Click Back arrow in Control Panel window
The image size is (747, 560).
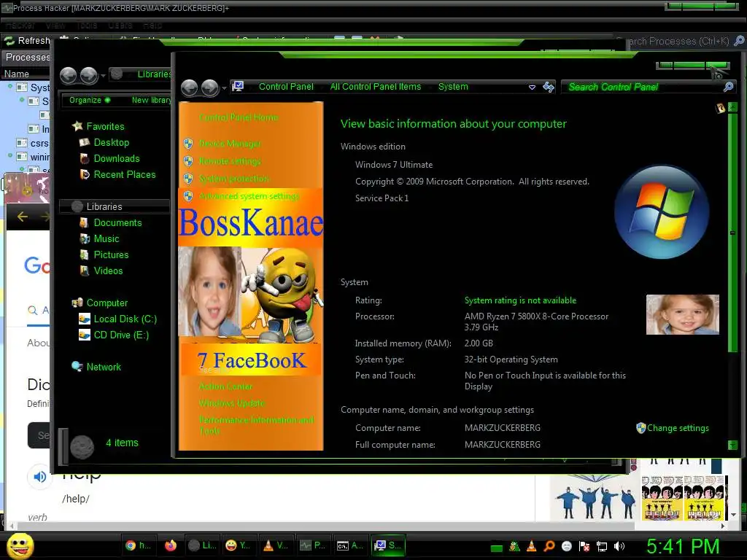click(190, 87)
